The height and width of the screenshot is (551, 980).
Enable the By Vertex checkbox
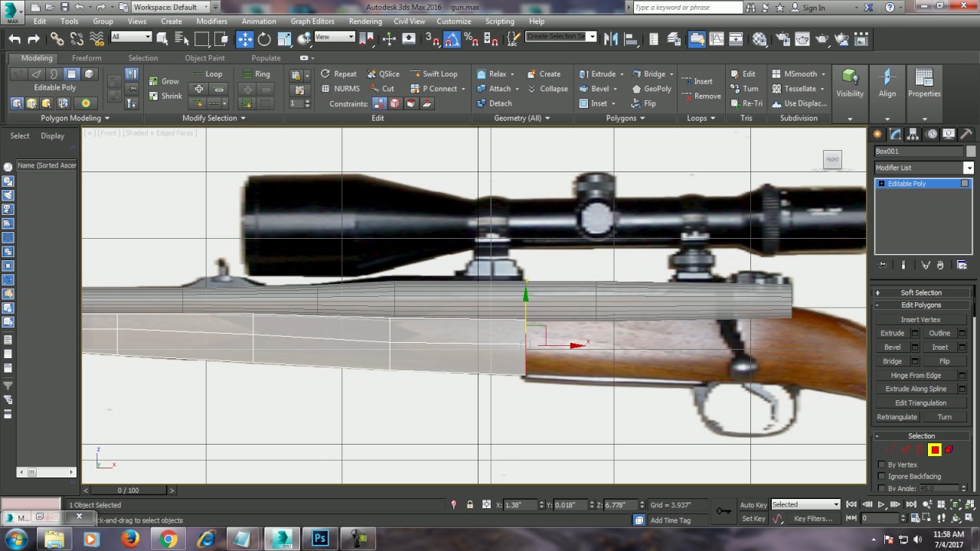click(x=883, y=465)
